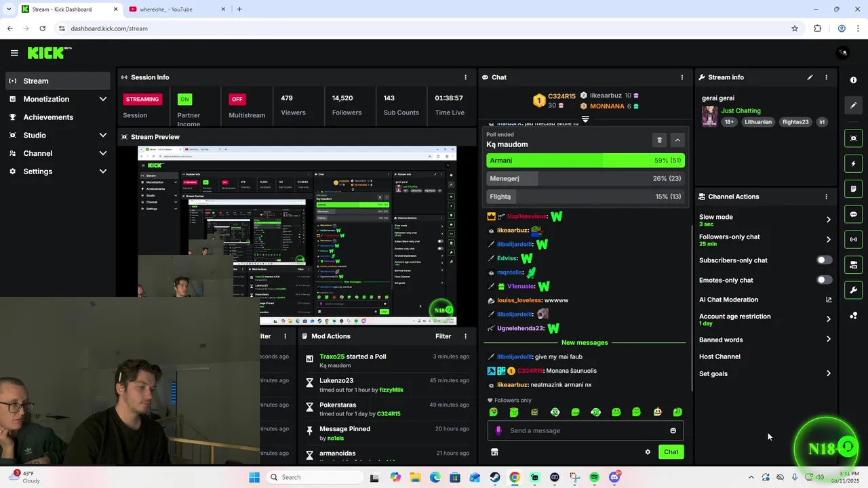This screenshot has height=488, width=868.
Task: Toggle Emotes-only chat switch
Action: tap(825, 280)
